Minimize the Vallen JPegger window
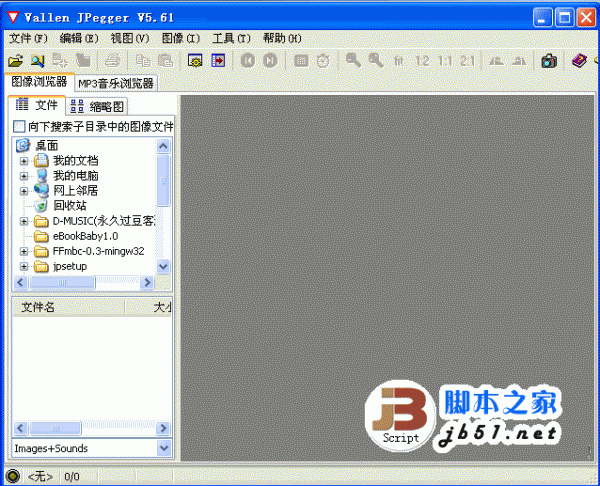Image resolution: width=600 pixels, height=486 pixels. 542,18
